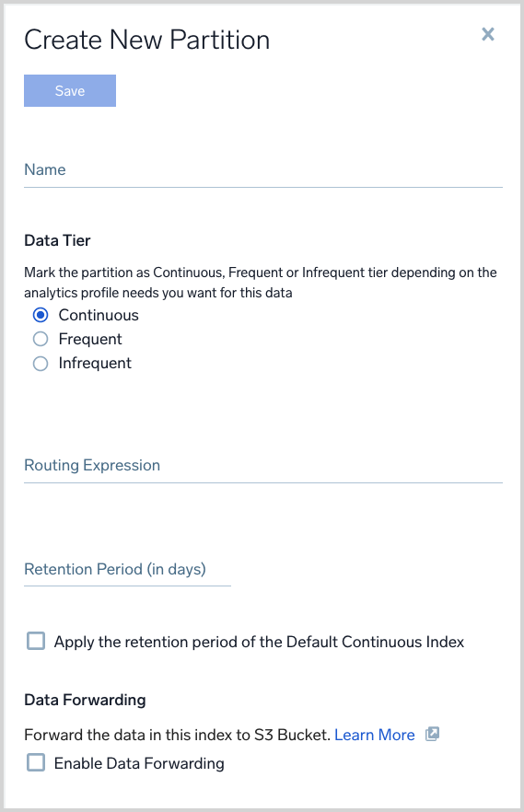Click the Create New Partition title
This screenshot has height=812, width=524.
[147, 40]
